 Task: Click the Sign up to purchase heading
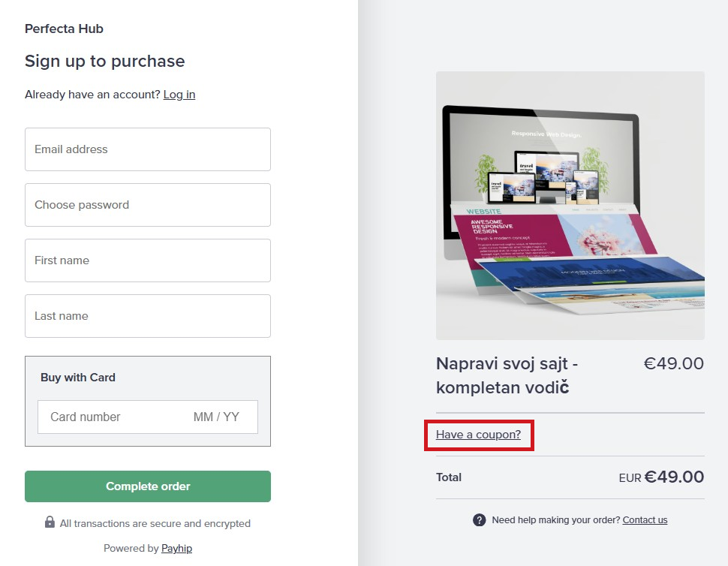[104, 62]
